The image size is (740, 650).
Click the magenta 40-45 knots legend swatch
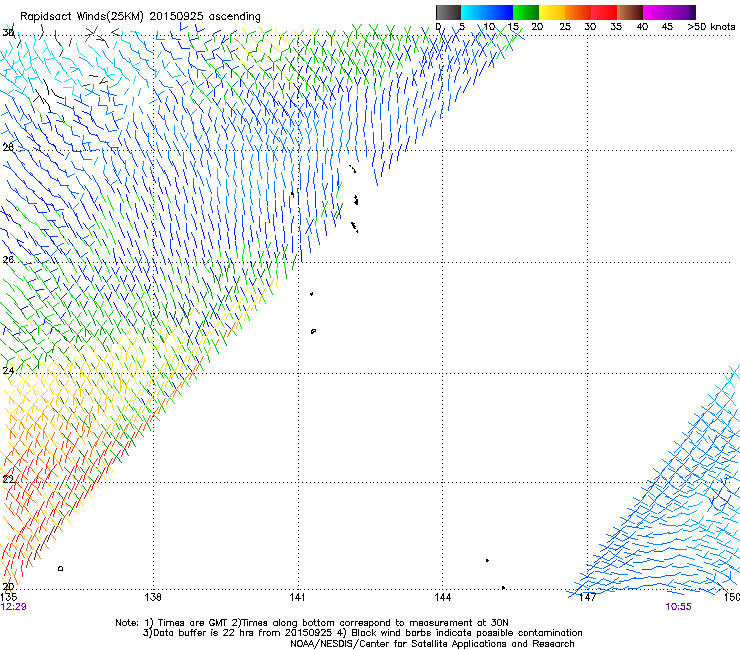point(656,12)
